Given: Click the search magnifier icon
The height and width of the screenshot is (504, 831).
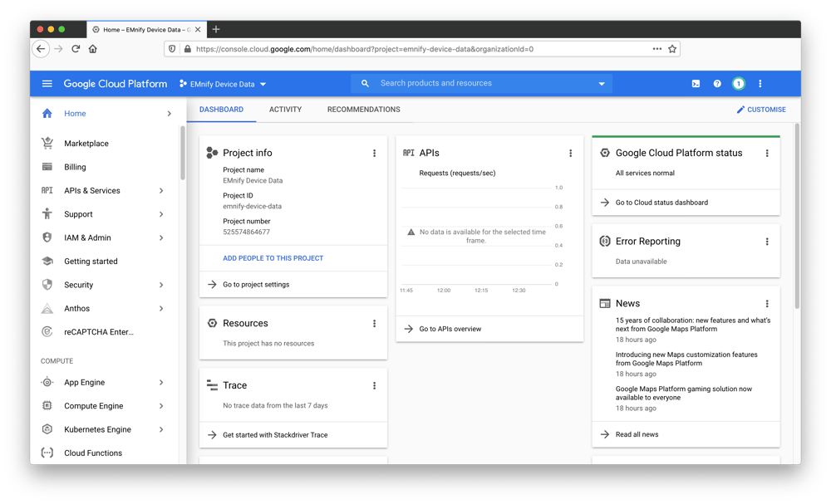Looking at the screenshot, I should point(365,84).
